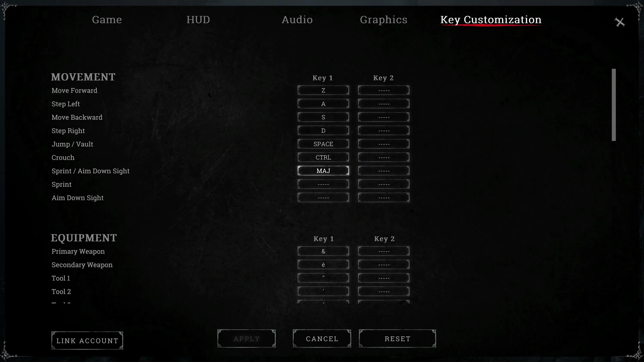Click the Step Left Key 2 empty binding

tap(383, 103)
